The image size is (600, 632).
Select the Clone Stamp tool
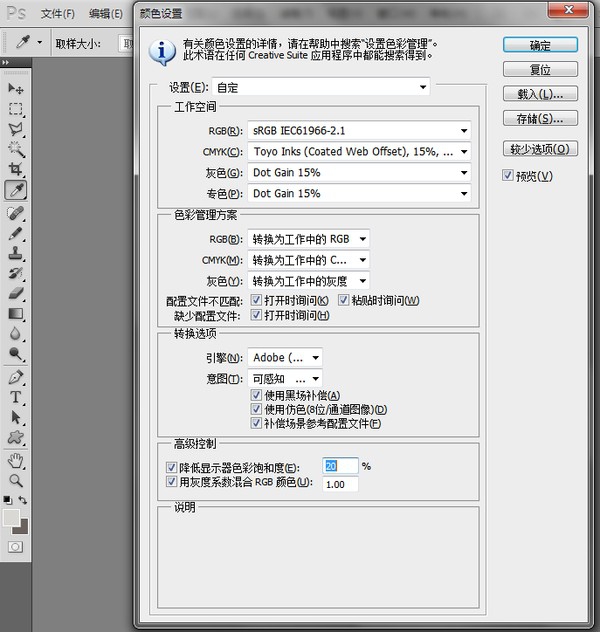click(x=16, y=253)
